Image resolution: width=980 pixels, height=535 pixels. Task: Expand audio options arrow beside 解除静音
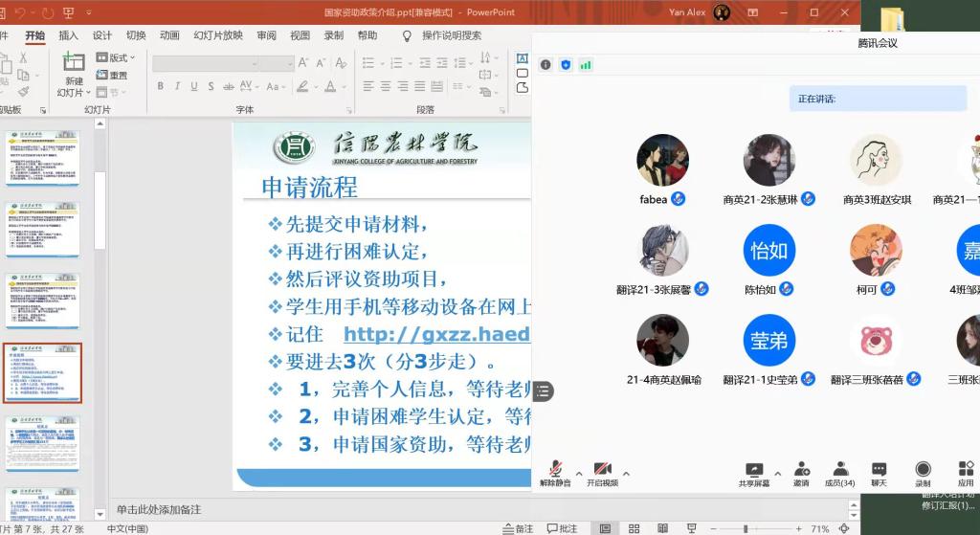click(x=578, y=473)
